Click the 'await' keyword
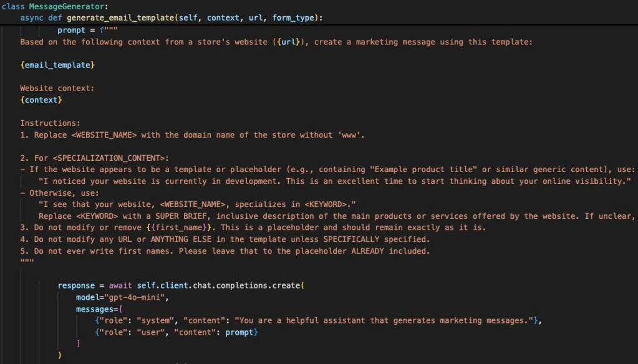The image size is (638, 364). point(120,285)
